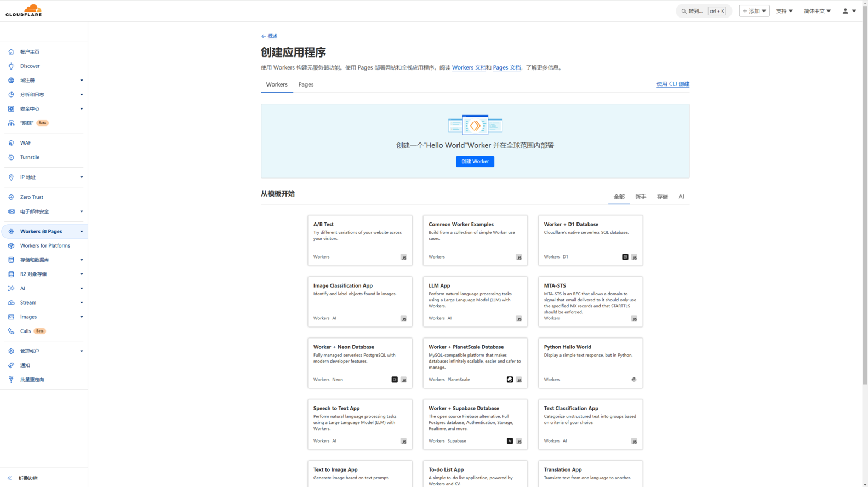Expand the 电子邮件安全 section arrow

click(x=82, y=211)
